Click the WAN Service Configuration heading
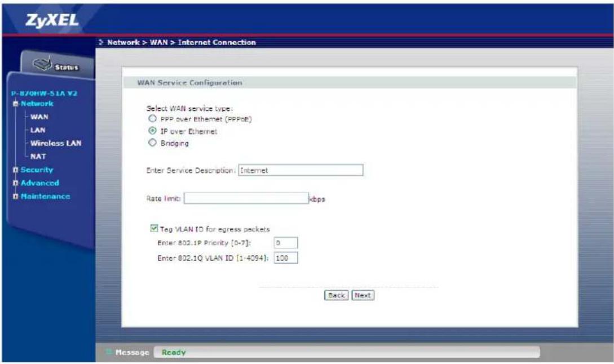 click(189, 83)
